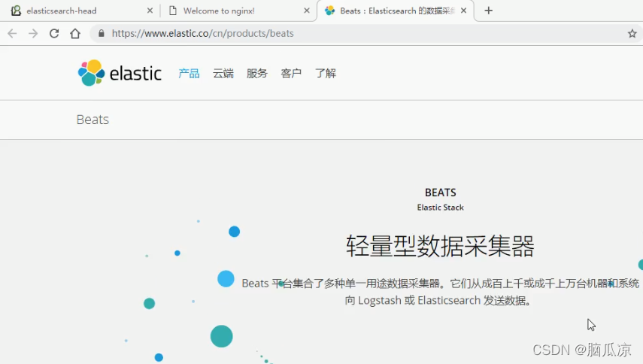
Task: View the site lock security info
Action: pos(102,33)
